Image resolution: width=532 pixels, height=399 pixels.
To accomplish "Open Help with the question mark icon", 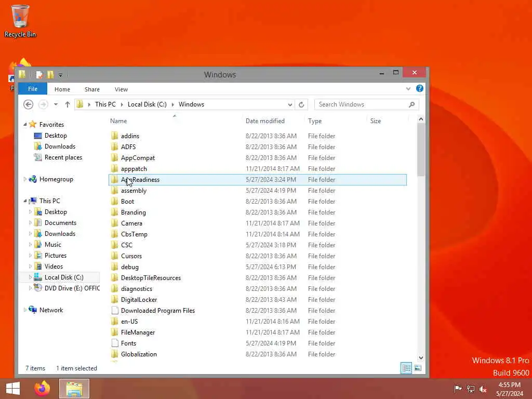I will [420, 88].
